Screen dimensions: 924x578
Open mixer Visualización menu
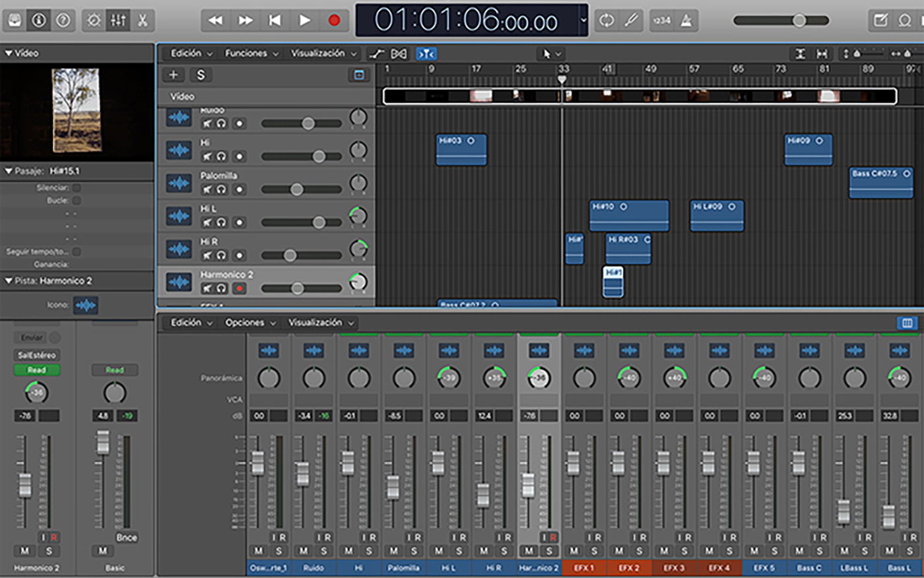tap(321, 323)
